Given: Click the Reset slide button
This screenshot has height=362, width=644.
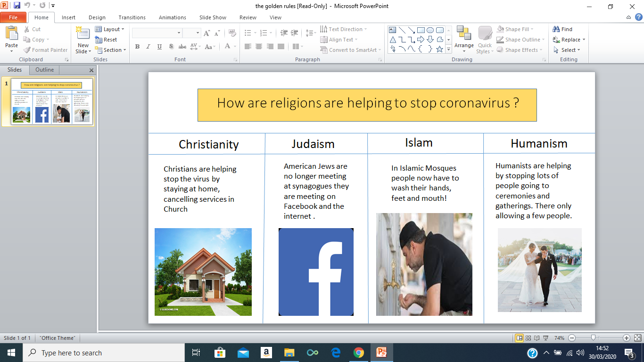Looking at the screenshot, I should click(x=106, y=40).
